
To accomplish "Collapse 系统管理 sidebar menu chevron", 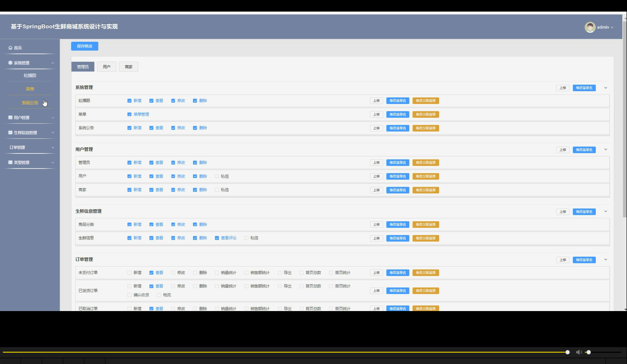I will click(x=53, y=63).
